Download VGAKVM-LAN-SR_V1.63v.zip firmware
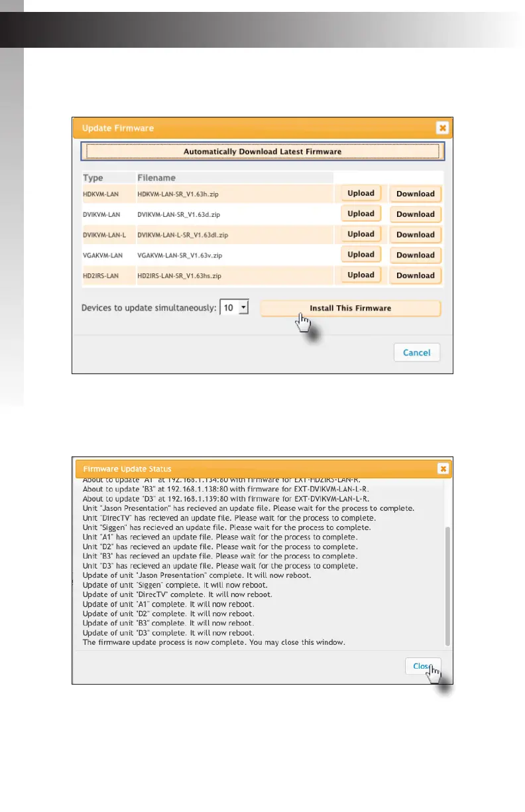This screenshot has height=812, width=525. pos(416,255)
